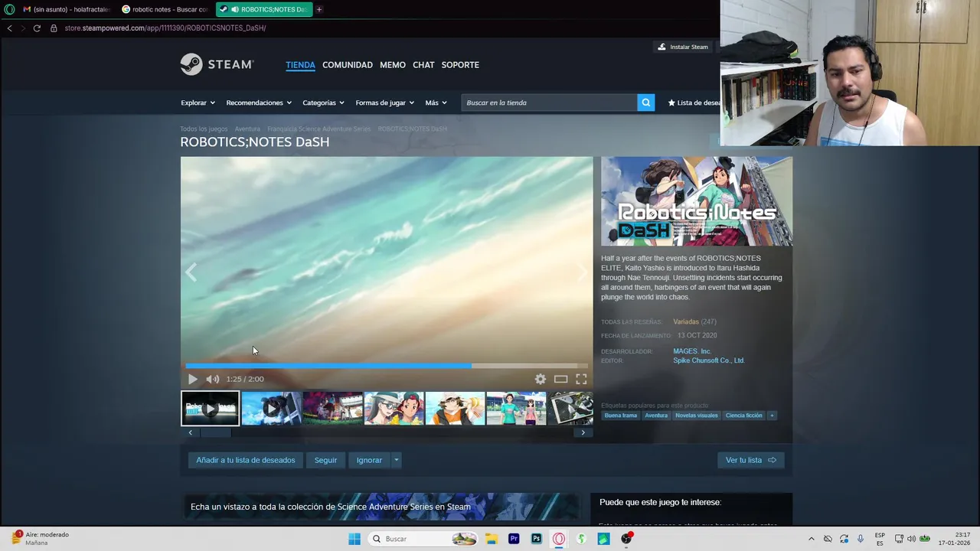
Task: Reload the page in Opera
Action: point(36,28)
